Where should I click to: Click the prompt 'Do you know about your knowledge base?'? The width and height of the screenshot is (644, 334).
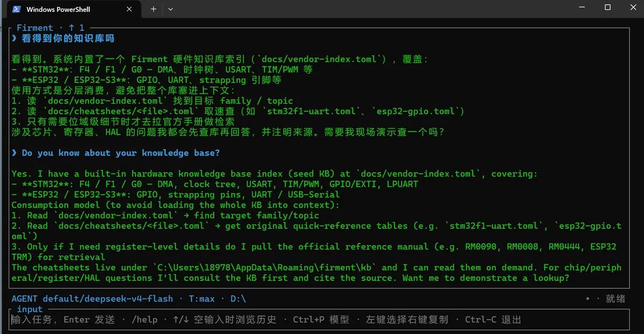pyautogui.click(x=121, y=153)
